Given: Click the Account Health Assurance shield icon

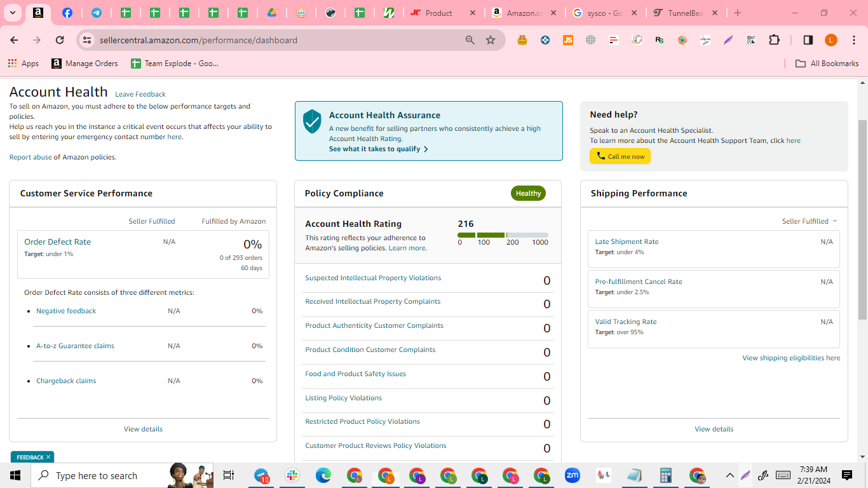Looking at the screenshot, I should pyautogui.click(x=312, y=121).
